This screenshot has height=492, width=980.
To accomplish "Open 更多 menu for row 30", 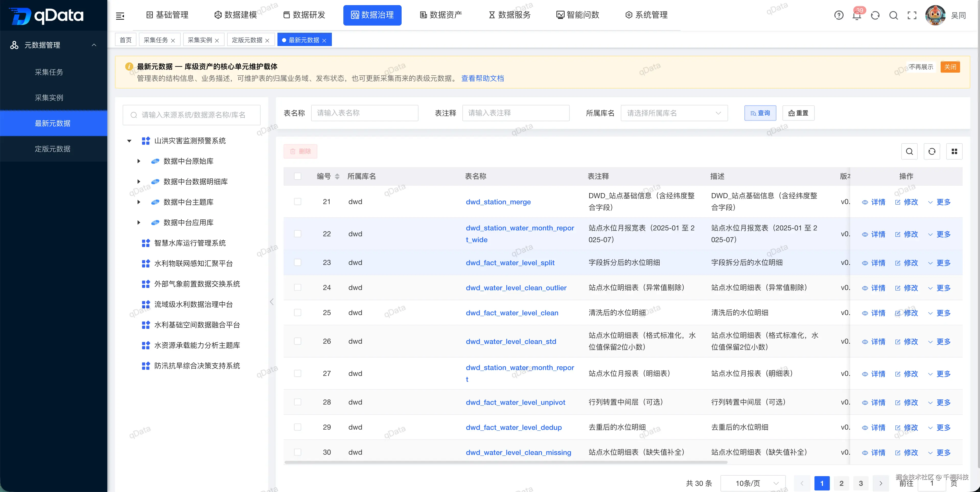I will (939, 453).
